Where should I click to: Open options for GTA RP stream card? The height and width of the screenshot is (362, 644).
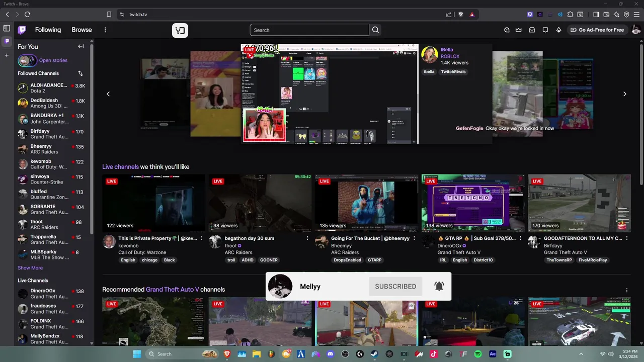tap(520, 238)
